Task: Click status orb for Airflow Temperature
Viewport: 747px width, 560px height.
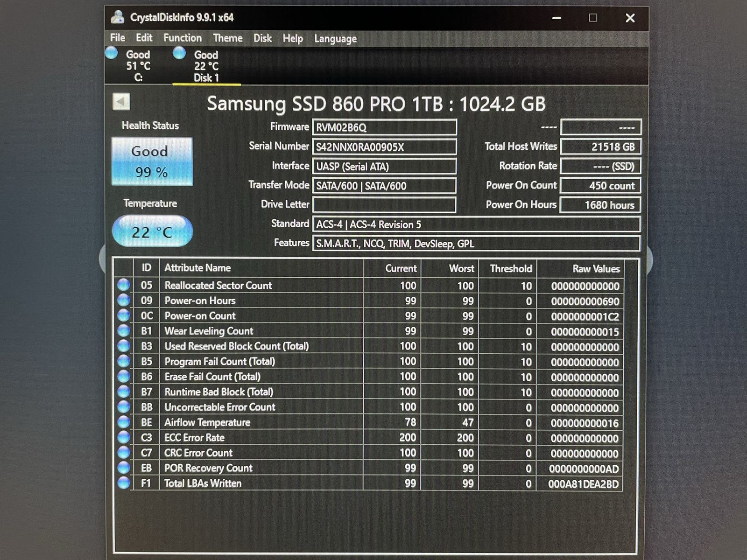Action: click(x=124, y=422)
